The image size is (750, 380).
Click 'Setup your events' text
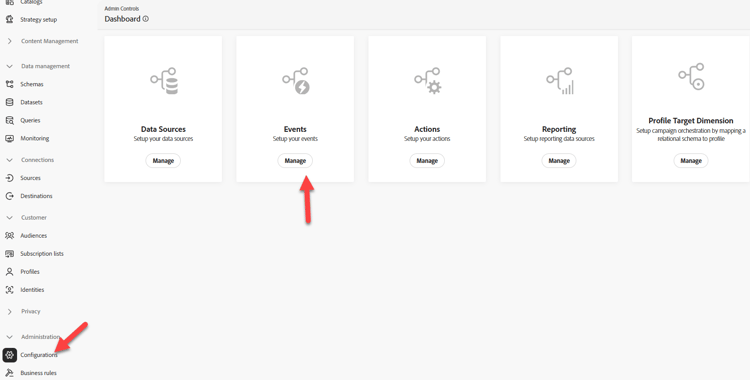295,139
